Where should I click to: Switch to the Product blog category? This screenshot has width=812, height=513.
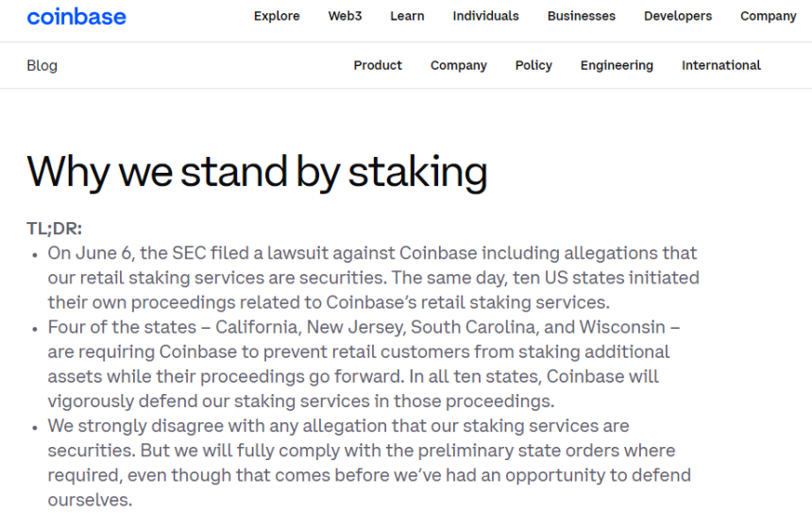point(378,65)
